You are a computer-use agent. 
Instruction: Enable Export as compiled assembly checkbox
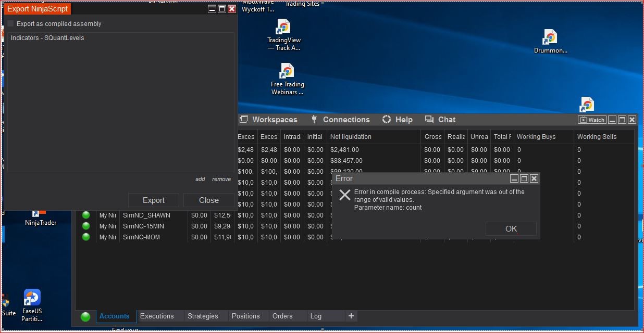10,23
